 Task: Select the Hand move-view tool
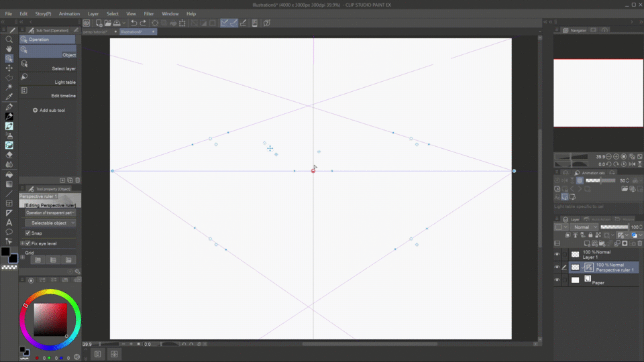[9, 49]
